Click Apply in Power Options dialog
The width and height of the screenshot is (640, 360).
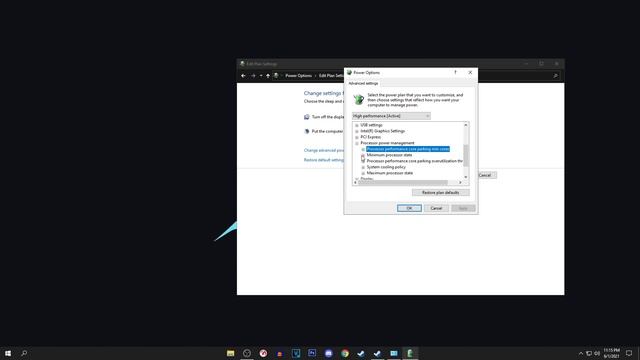tap(463, 208)
